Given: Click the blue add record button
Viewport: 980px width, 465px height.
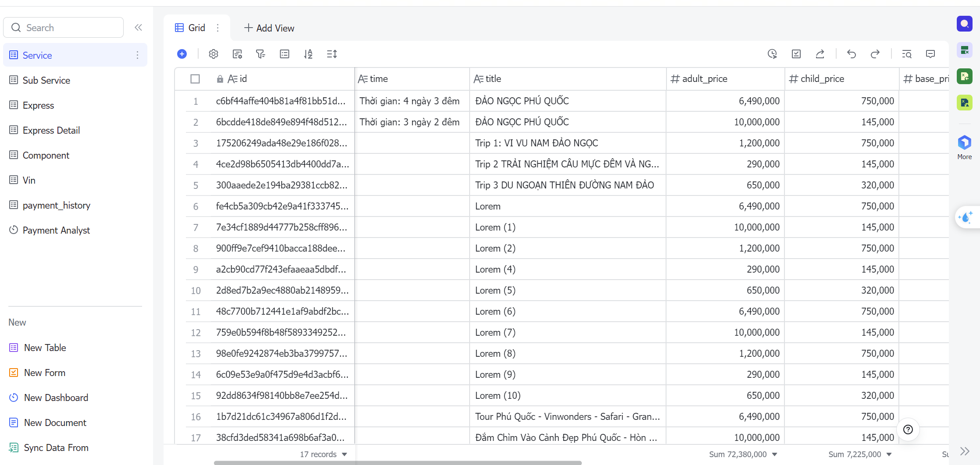Looking at the screenshot, I should click(182, 54).
